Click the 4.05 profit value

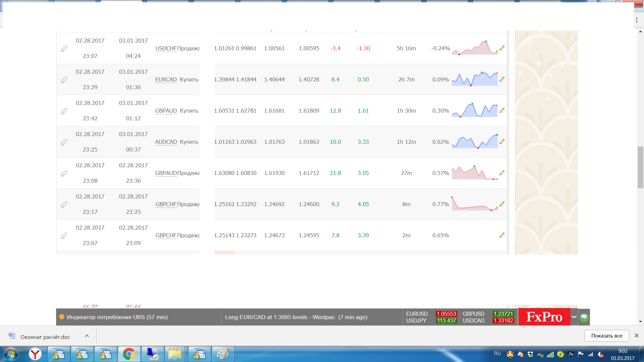tap(363, 204)
